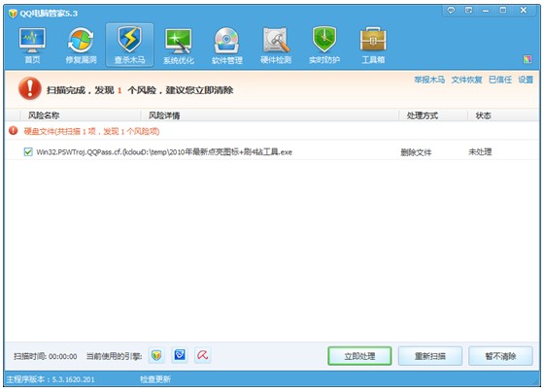Toggle the QQ shield scan engine icon
This screenshot has width=545, height=392.
(x=156, y=355)
